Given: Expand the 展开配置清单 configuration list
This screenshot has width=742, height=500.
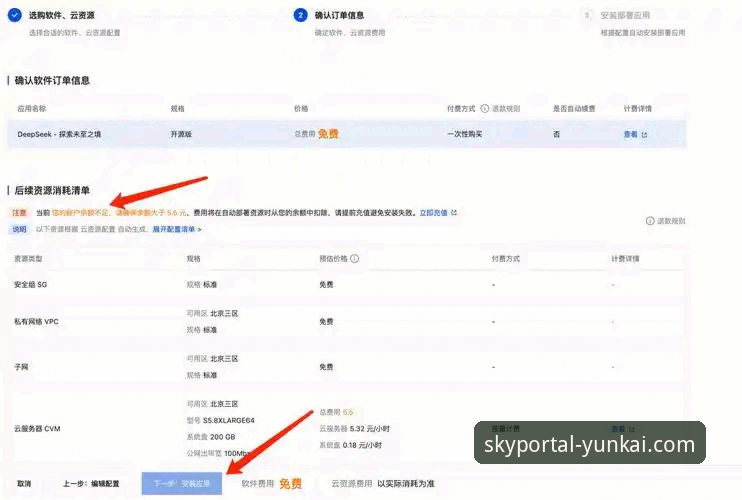Looking at the screenshot, I should [x=177, y=229].
